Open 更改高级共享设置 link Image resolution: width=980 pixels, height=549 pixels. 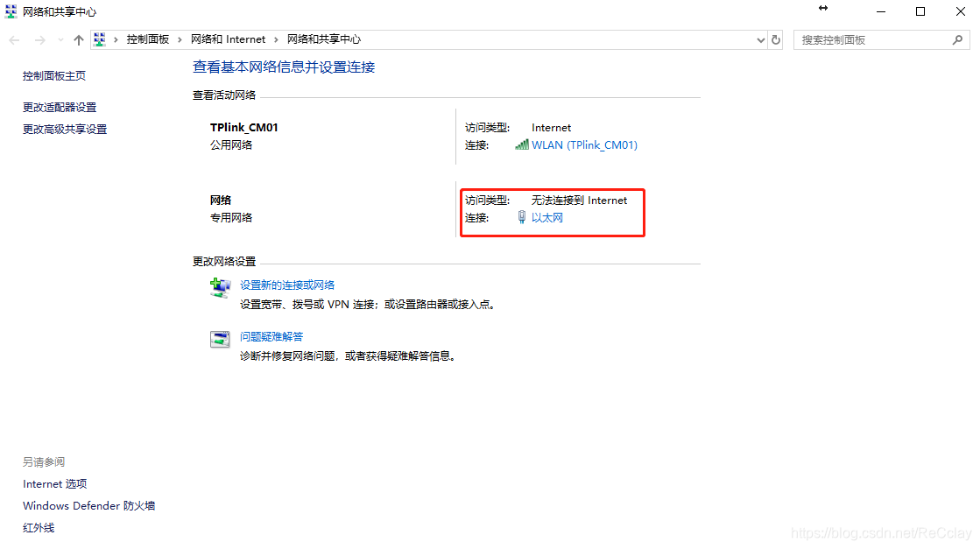coord(65,130)
